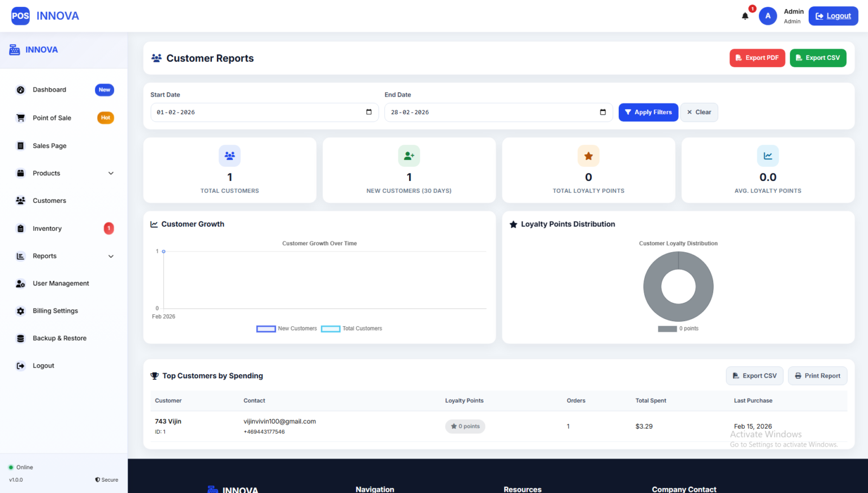Image resolution: width=868 pixels, height=493 pixels.
Task: Expand the Products submenu chevron
Action: click(x=111, y=174)
